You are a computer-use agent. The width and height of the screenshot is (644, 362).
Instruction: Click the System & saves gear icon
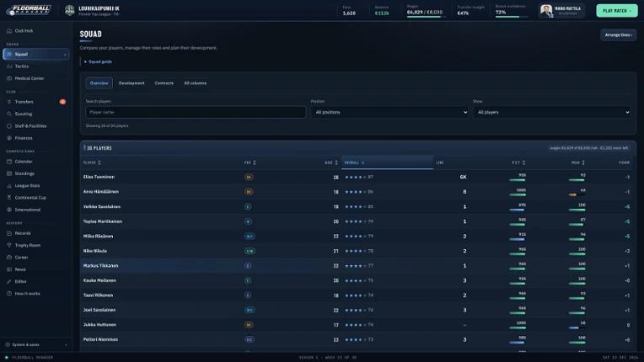pos(8,345)
